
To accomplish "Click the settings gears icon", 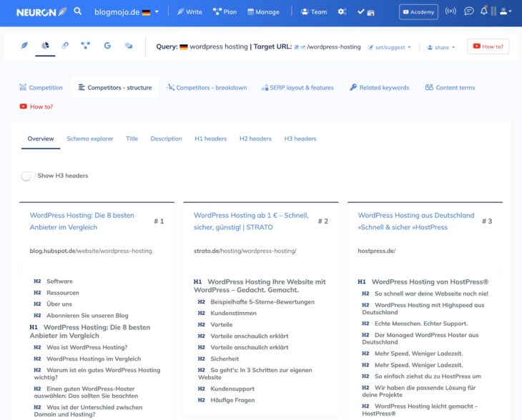I will [342, 12].
